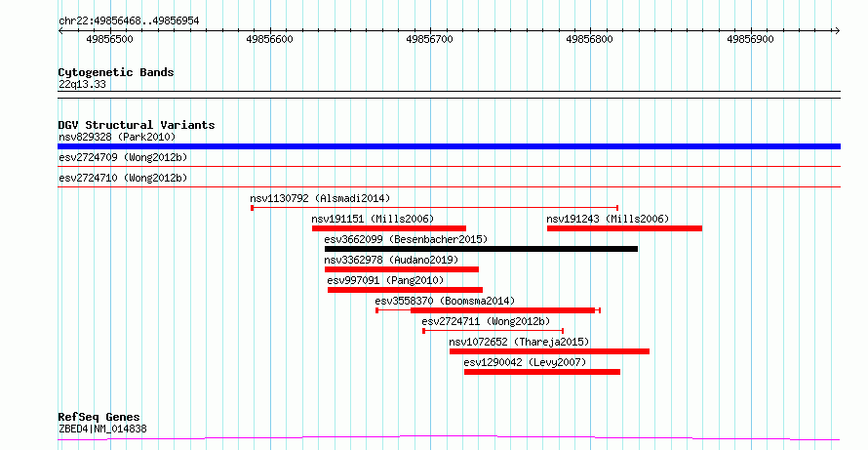Click the RefSeq Genes track title
868x450 pixels.
99,417
